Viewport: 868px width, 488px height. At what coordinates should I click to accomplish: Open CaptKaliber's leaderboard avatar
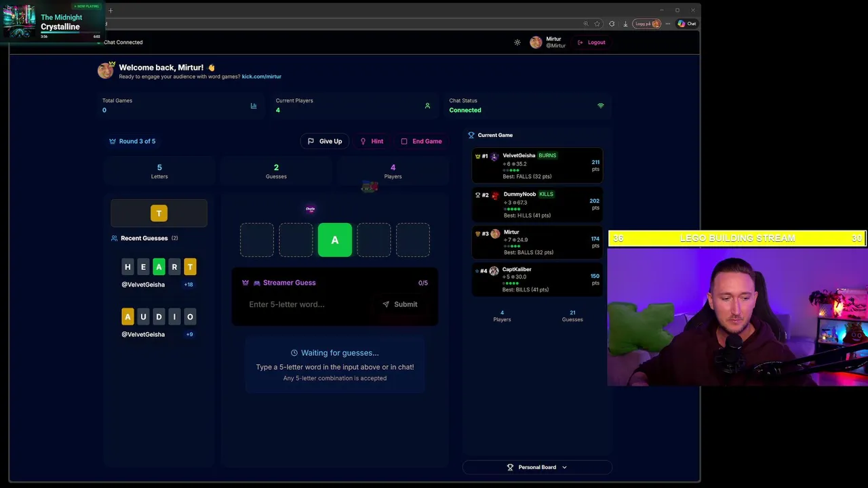pos(494,270)
